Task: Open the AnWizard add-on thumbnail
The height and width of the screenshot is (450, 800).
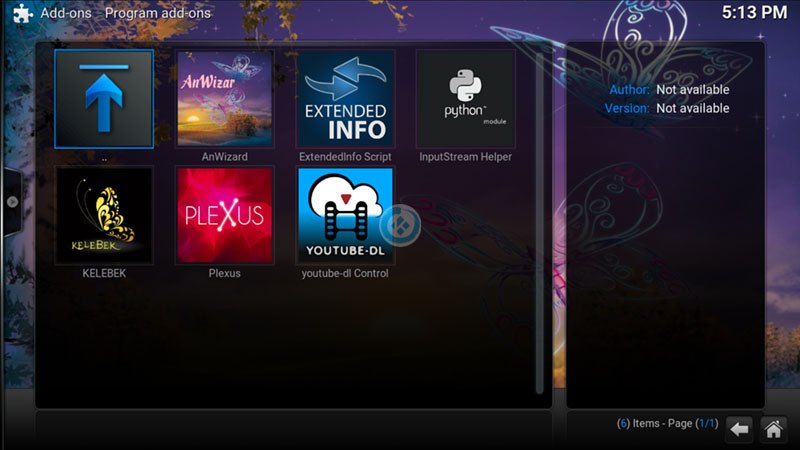Action: click(x=224, y=99)
